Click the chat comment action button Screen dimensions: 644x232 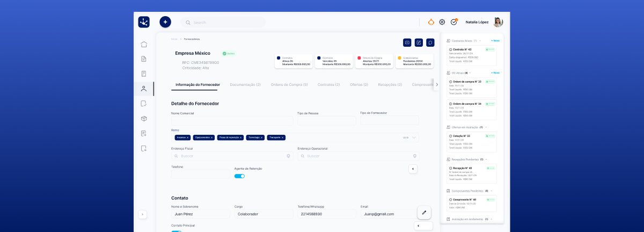[430, 42]
